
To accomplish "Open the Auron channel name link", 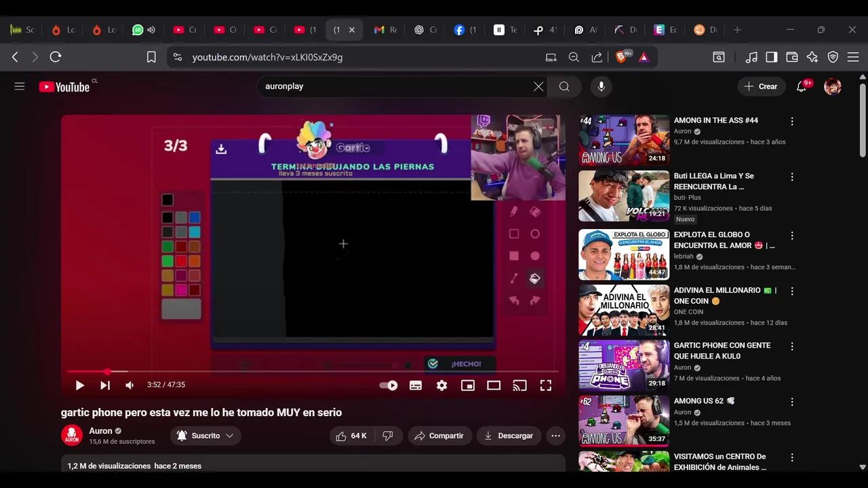I will 100,431.
